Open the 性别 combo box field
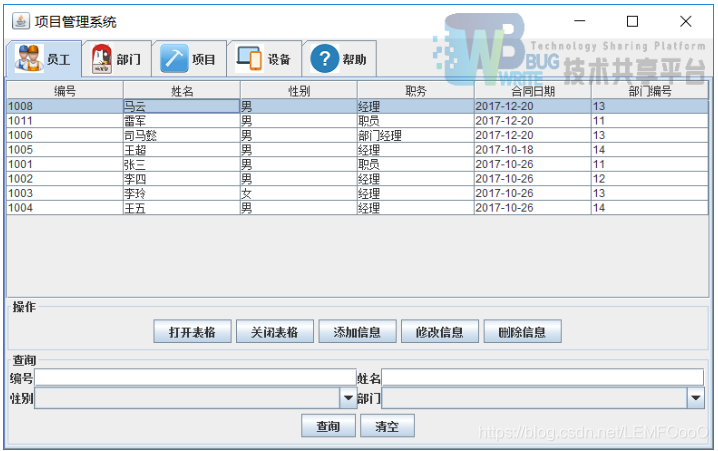Viewport: 718px width, 451px height. [196, 398]
